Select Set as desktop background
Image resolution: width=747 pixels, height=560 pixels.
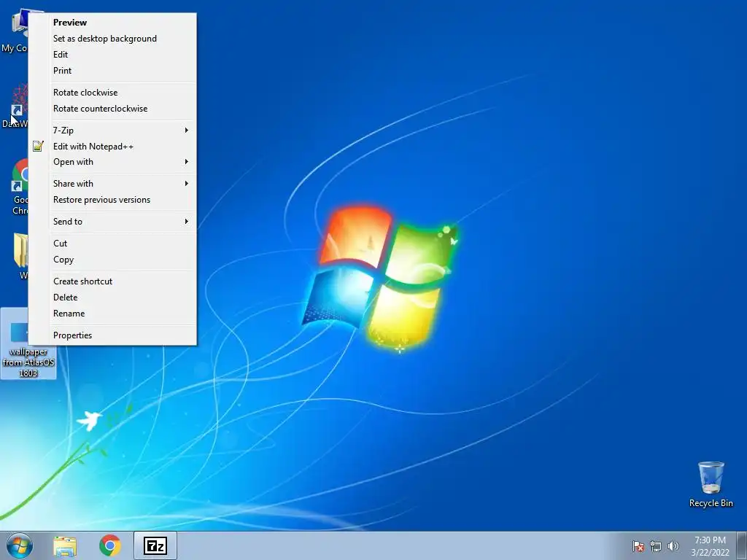tap(112, 39)
